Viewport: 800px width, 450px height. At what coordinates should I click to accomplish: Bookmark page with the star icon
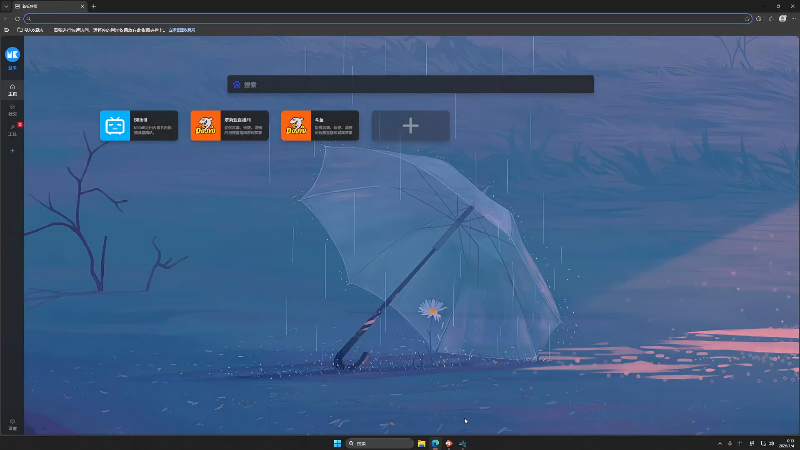[x=747, y=19]
